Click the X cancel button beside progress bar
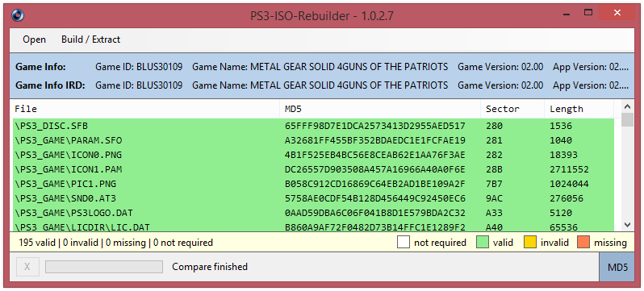 27,267
